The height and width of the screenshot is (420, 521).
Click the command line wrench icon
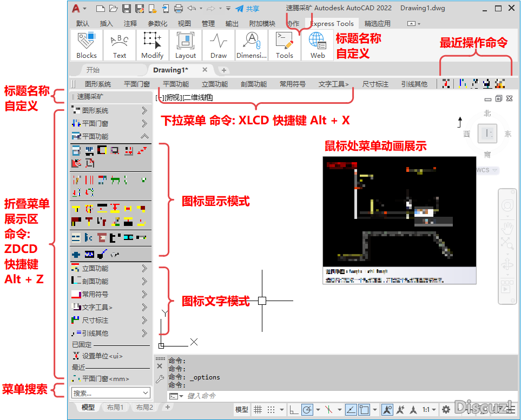160,379
